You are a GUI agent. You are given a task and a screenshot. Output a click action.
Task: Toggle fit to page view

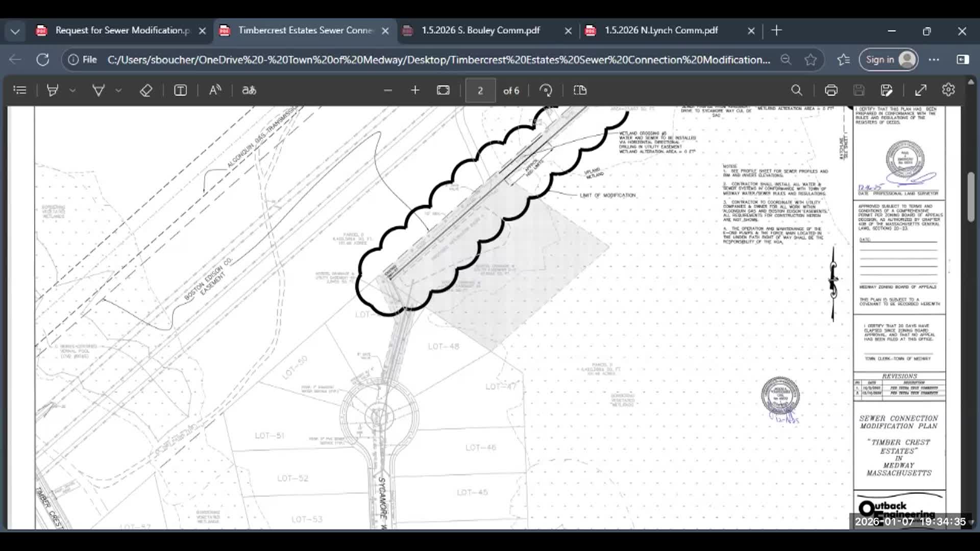click(443, 90)
